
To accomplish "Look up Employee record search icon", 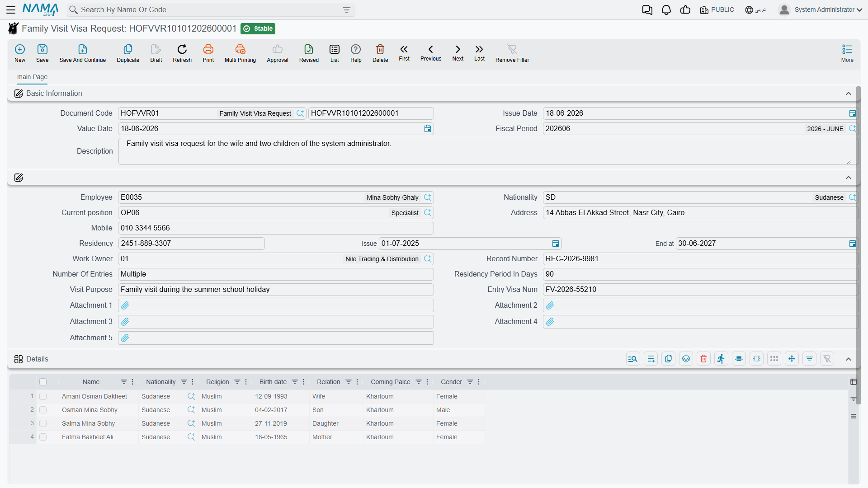I will pos(428,197).
